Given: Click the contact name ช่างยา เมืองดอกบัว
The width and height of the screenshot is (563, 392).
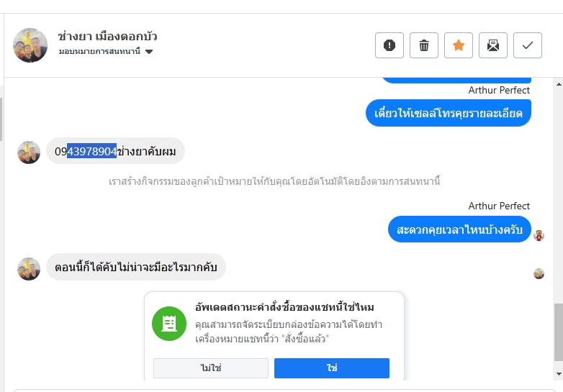Looking at the screenshot, I should coord(107,36).
